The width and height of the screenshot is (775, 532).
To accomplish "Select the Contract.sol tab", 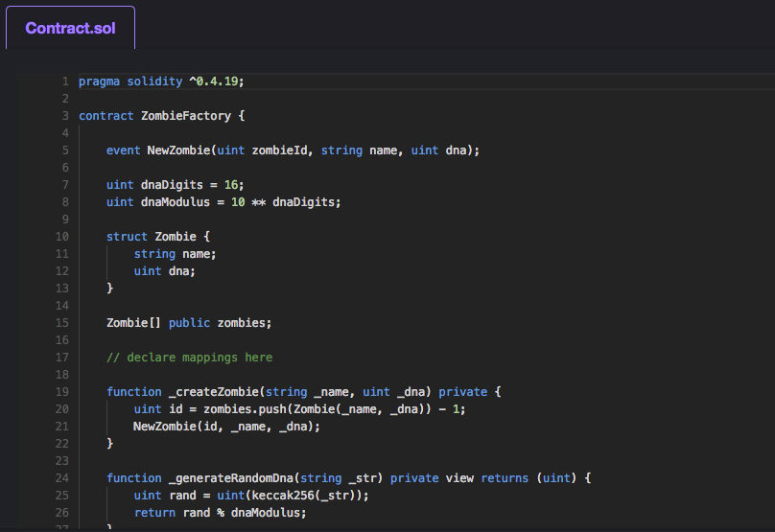I will click(70, 28).
